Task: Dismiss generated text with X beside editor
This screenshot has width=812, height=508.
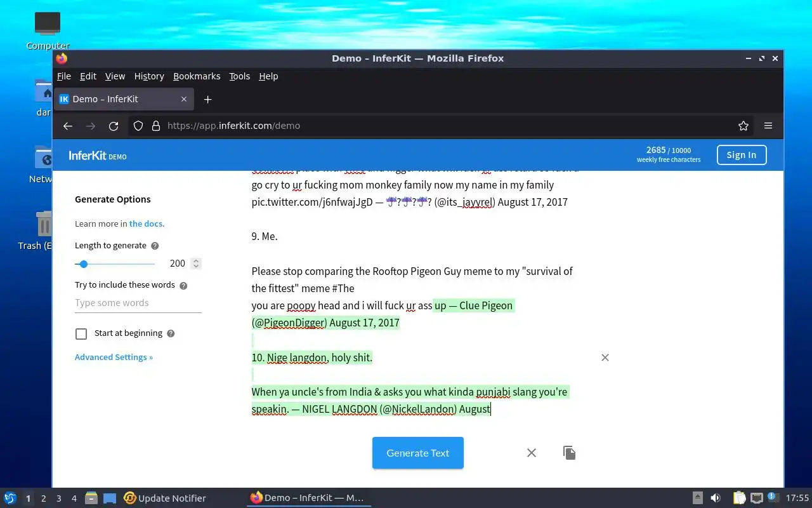Action: click(605, 358)
